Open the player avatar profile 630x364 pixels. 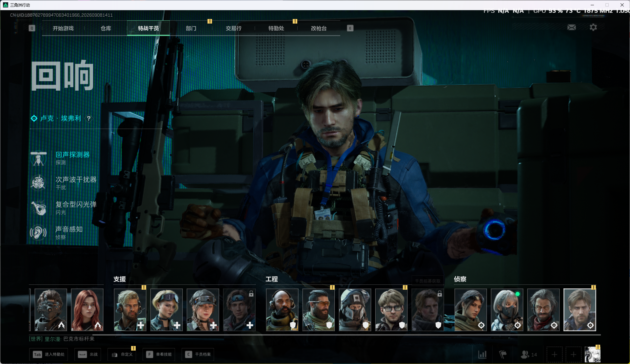(x=592, y=355)
